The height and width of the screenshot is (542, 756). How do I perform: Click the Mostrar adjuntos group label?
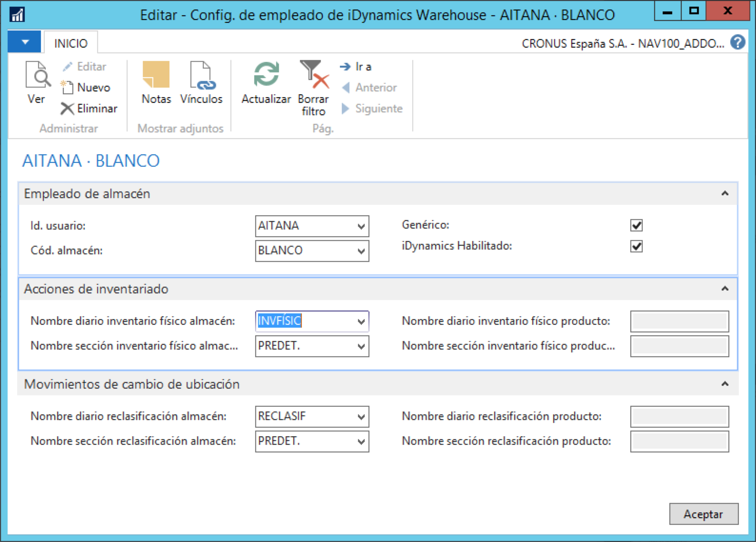click(x=180, y=129)
